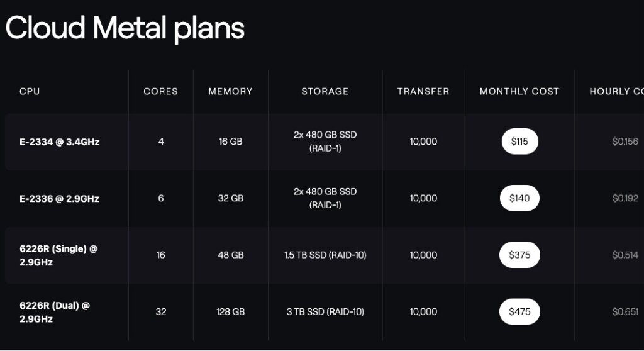Click the $0.651 hourly cost value
Screen dimensions: 644x351
625,311
